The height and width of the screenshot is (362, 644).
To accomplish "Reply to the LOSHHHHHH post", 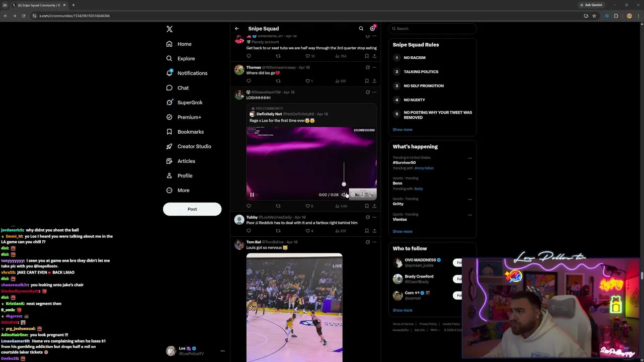I will [249, 206].
